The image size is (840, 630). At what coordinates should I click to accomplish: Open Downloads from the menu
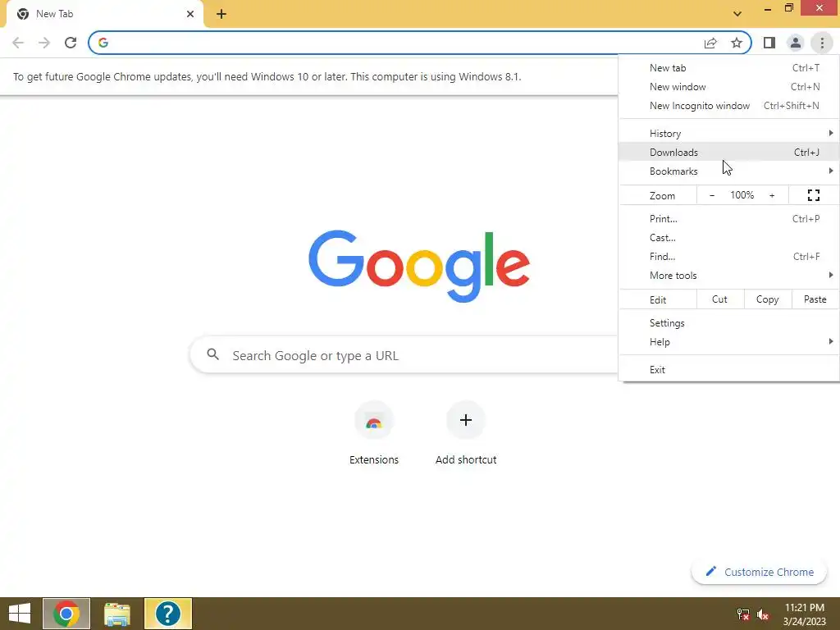click(x=728, y=152)
